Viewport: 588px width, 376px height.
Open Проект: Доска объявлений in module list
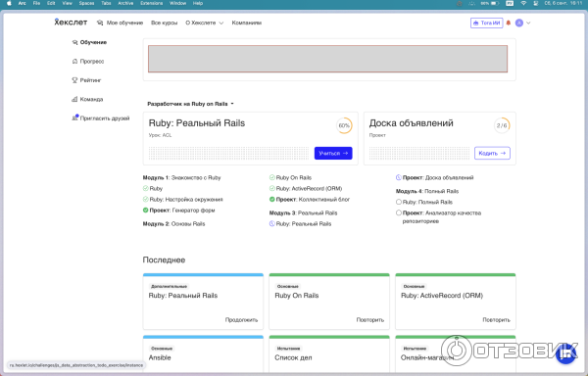click(x=438, y=177)
